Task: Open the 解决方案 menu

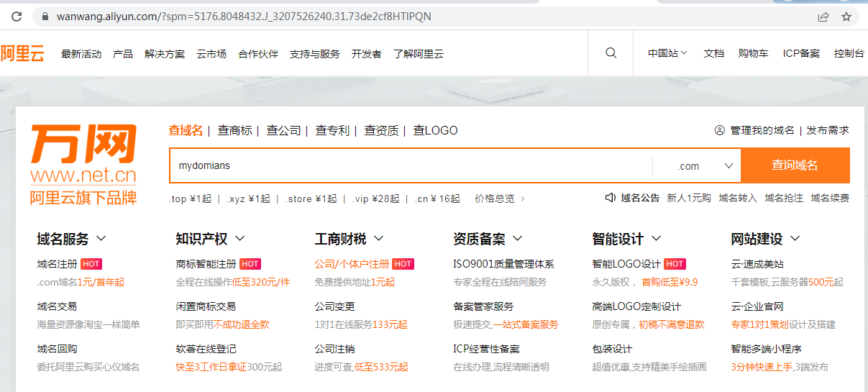Action: tap(165, 54)
